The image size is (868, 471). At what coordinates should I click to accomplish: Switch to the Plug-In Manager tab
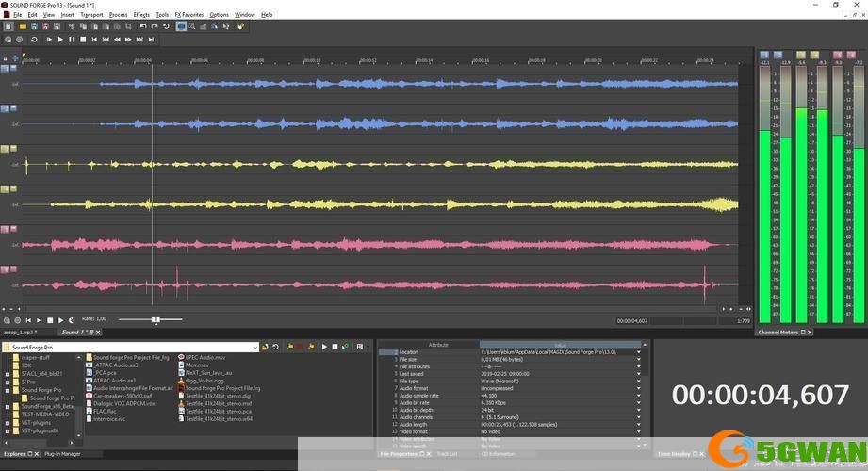point(62,454)
